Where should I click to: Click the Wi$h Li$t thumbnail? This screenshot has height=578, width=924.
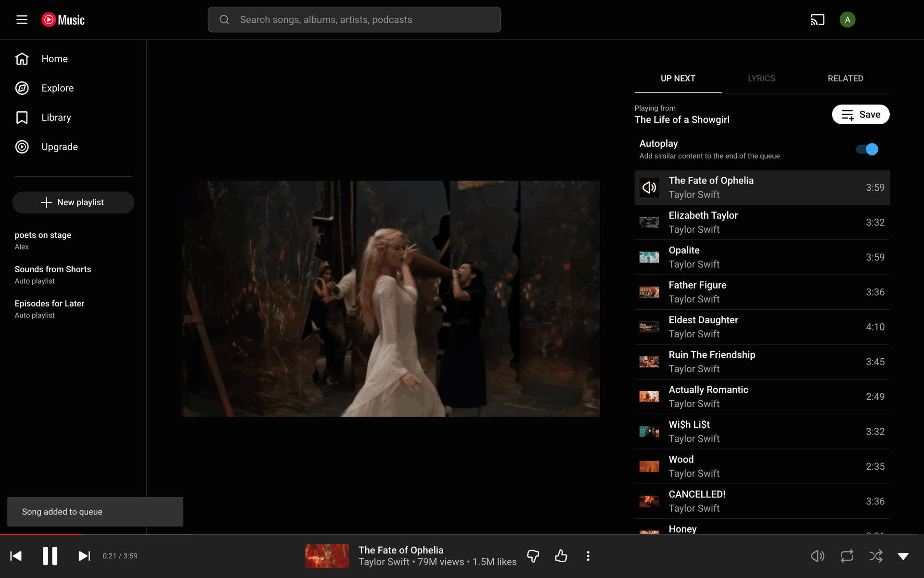[649, 432]
